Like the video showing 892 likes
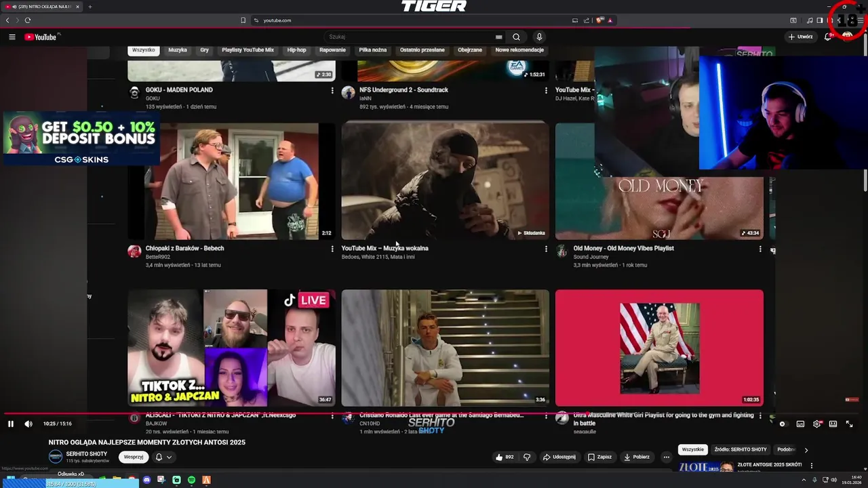This screenshot has width=868, height=488. pos(504,457)
